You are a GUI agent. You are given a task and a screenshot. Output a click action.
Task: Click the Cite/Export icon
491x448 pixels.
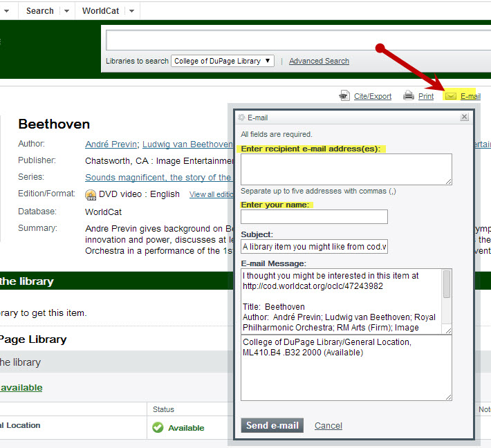(x=344, y=96)
